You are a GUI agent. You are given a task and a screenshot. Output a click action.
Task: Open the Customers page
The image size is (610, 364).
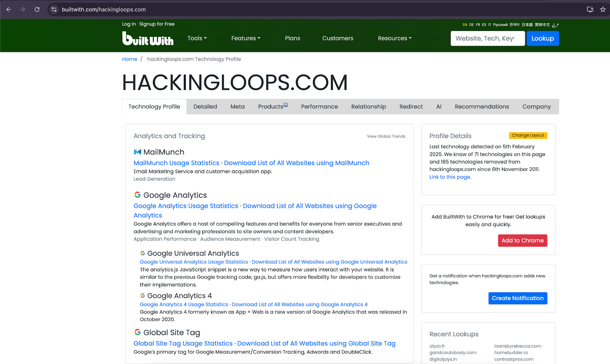coord(338,38)
